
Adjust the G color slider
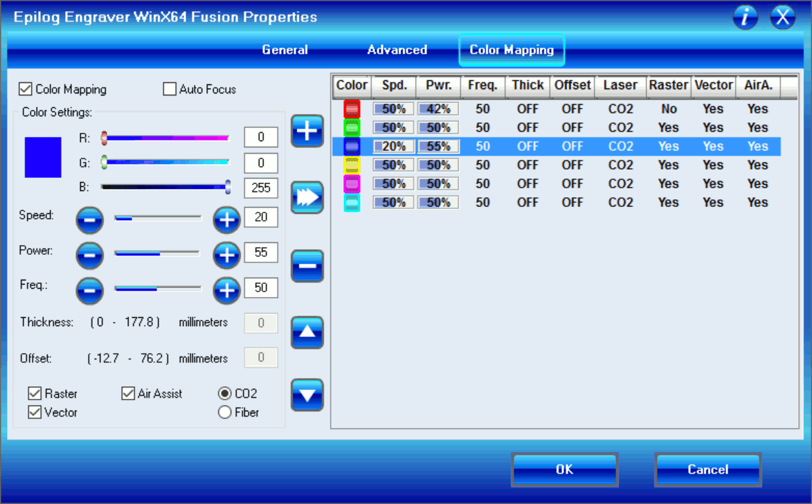tap(165, 163)
